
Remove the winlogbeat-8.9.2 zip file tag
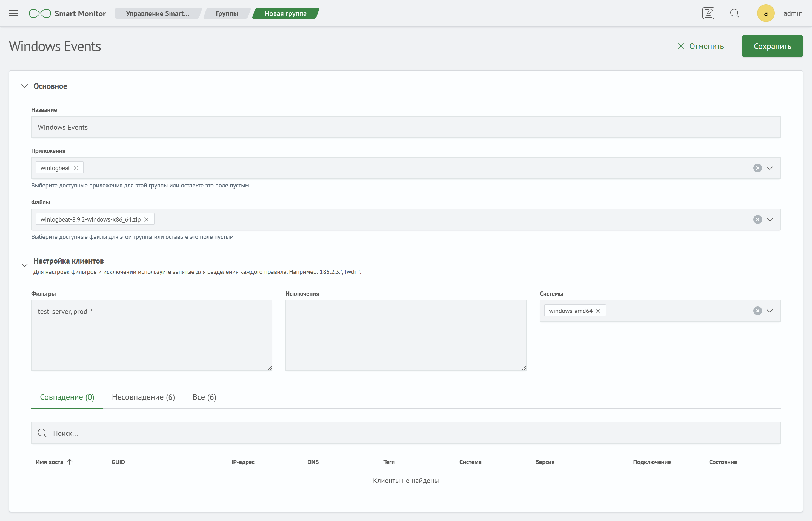click(x=146, y=219)
